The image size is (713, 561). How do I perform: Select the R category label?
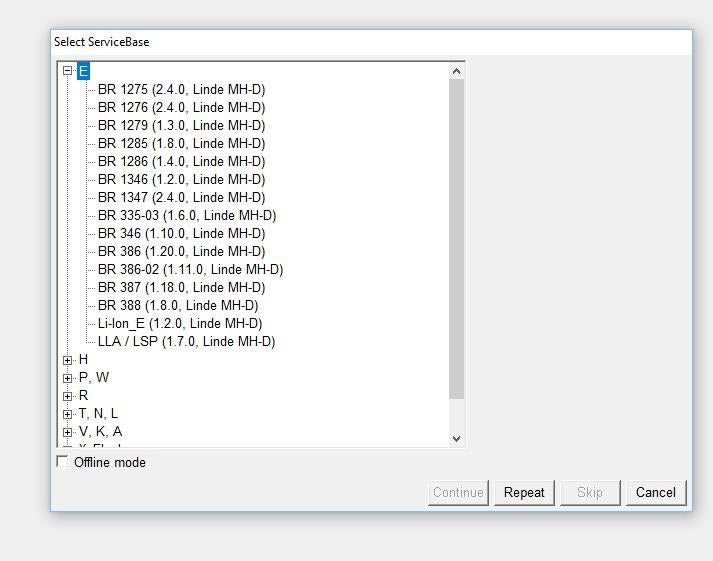click(x=83, y=396)
